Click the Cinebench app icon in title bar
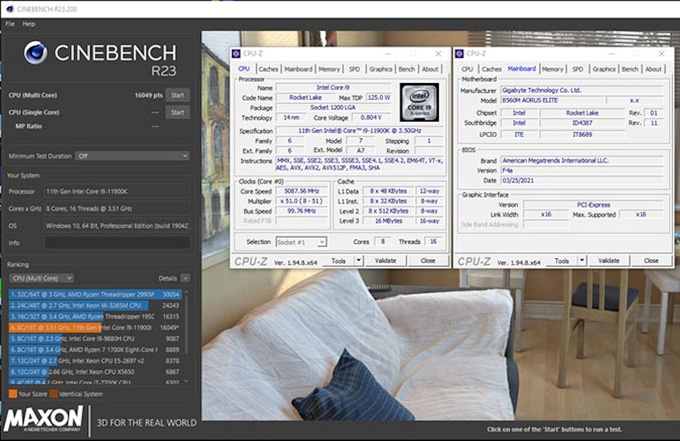 [10, 9]
